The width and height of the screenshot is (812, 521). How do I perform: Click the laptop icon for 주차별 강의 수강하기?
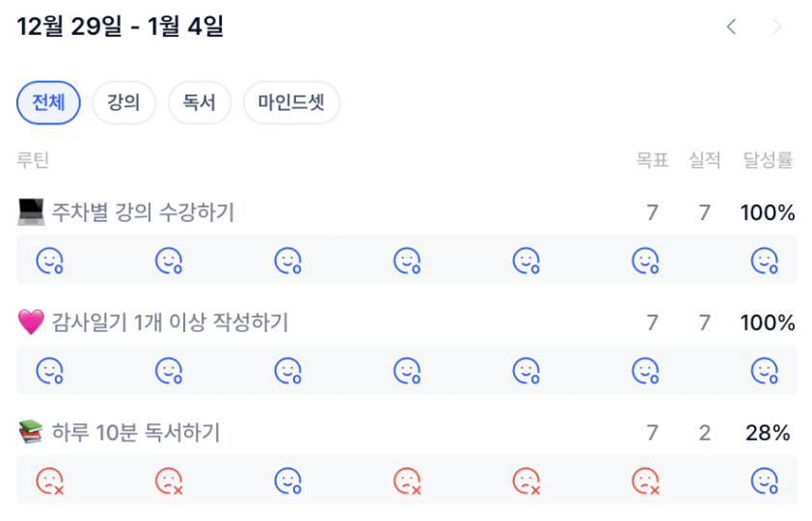coord(31,212)
